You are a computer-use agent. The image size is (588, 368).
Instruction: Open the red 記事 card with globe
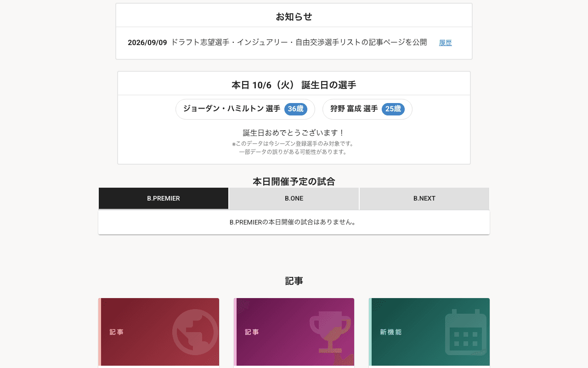[158, 332]
